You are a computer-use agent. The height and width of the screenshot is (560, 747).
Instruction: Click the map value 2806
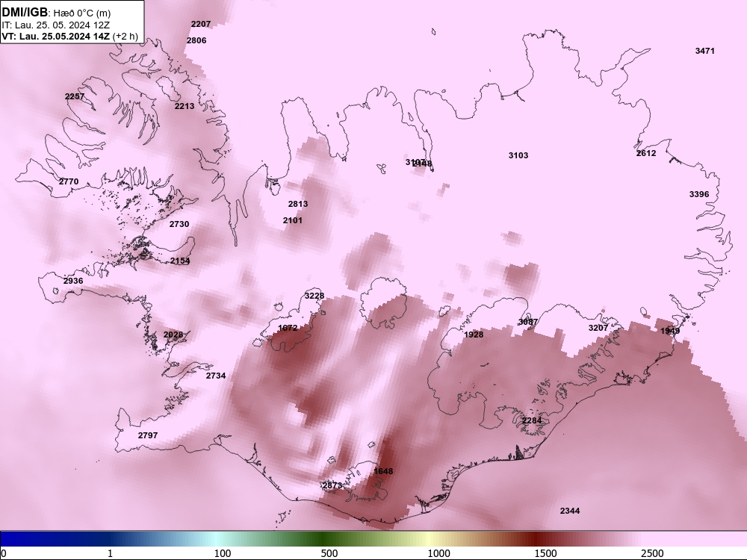(x=196, y=40)
